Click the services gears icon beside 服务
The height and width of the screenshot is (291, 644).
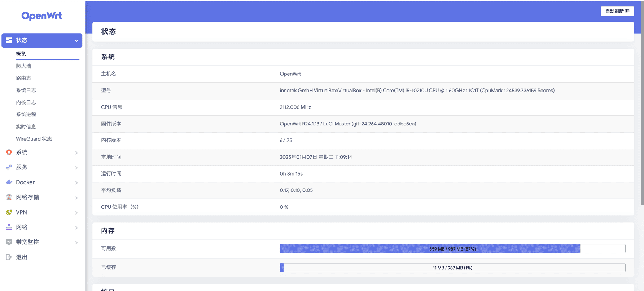coord(9,167)
